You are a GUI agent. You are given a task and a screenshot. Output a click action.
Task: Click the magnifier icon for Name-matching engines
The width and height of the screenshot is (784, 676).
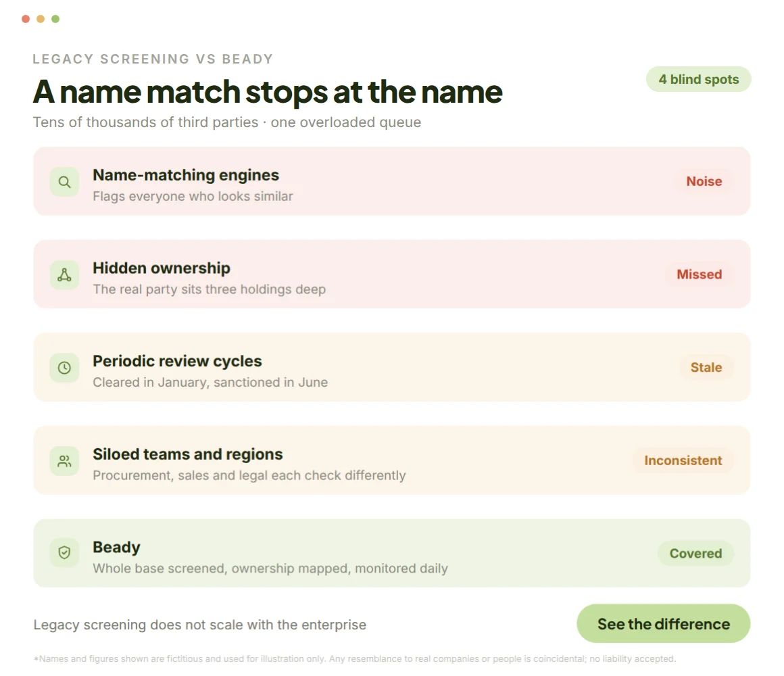(64, 182)
